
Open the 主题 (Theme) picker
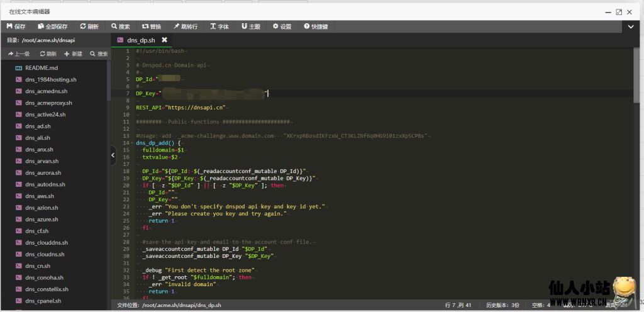click(x=251, y=26)
